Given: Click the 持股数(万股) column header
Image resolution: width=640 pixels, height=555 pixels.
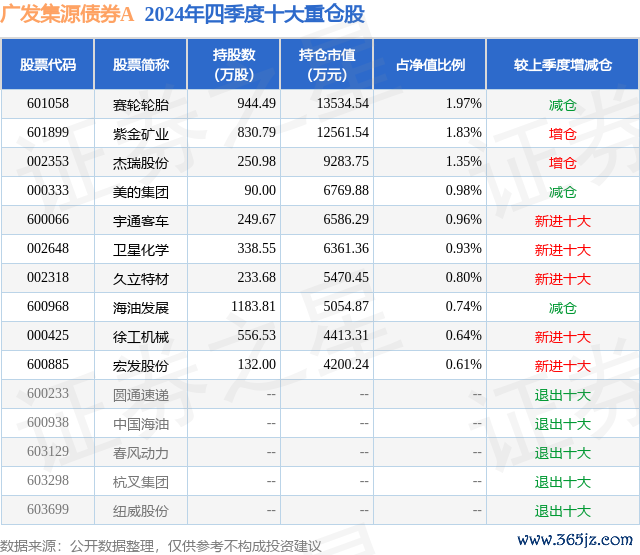Looking at the screenshot, I should tap(234, 64).
